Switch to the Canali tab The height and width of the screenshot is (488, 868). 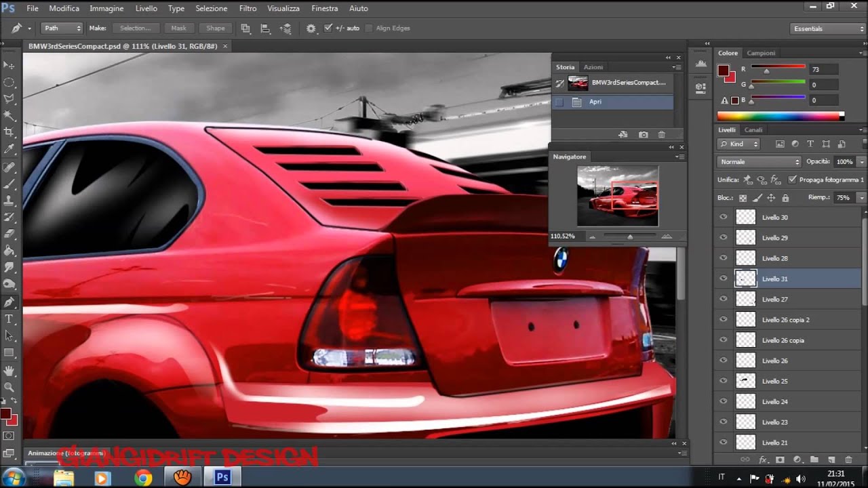(x=753, y=129)
